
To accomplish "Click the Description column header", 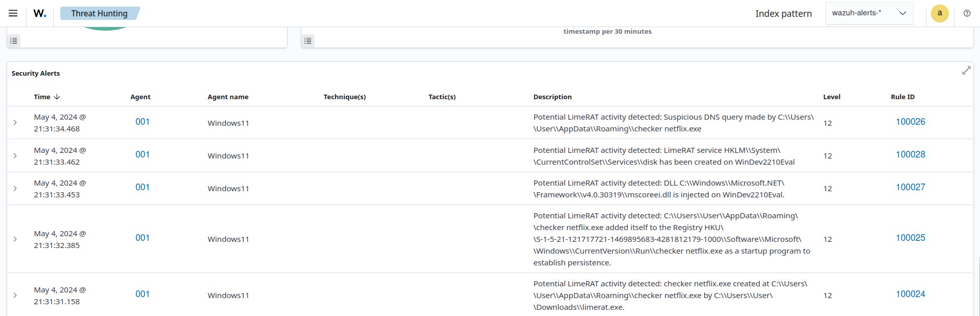I will coord(552,97).
